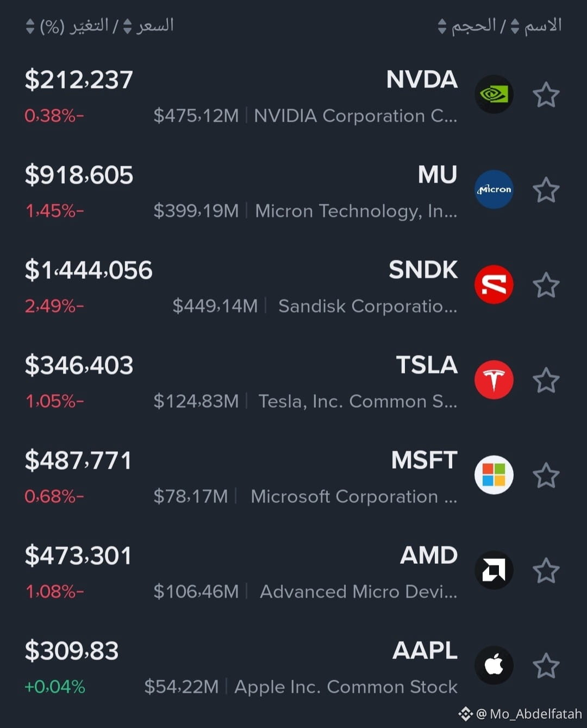
Task: Open the Microsoft logo icon
Action: tap(494, 475)
